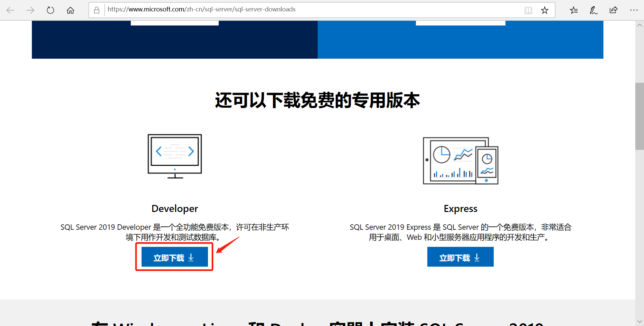This screenshot has width=644, height=326.
Task: Open the browser settings and more menu
Action: coord(634,10)
